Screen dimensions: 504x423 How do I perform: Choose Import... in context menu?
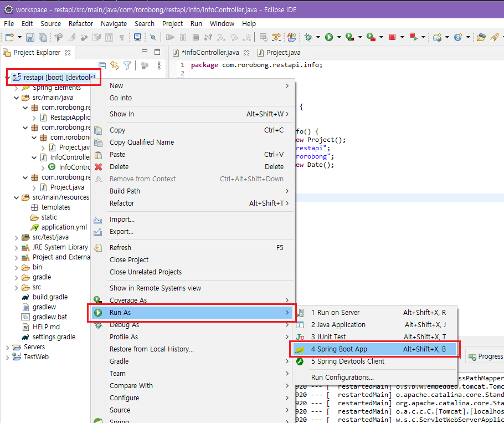(x=193, y=219)
